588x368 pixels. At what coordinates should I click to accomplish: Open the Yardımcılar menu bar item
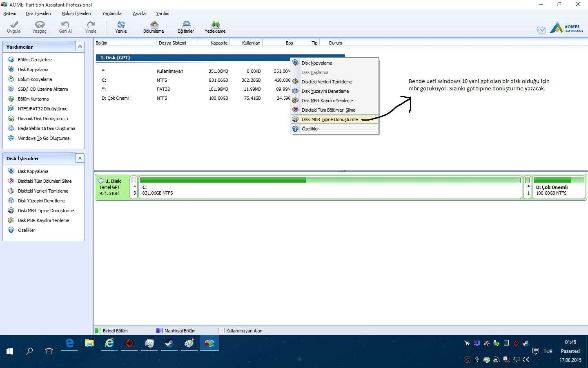click(x=112, y=13)
